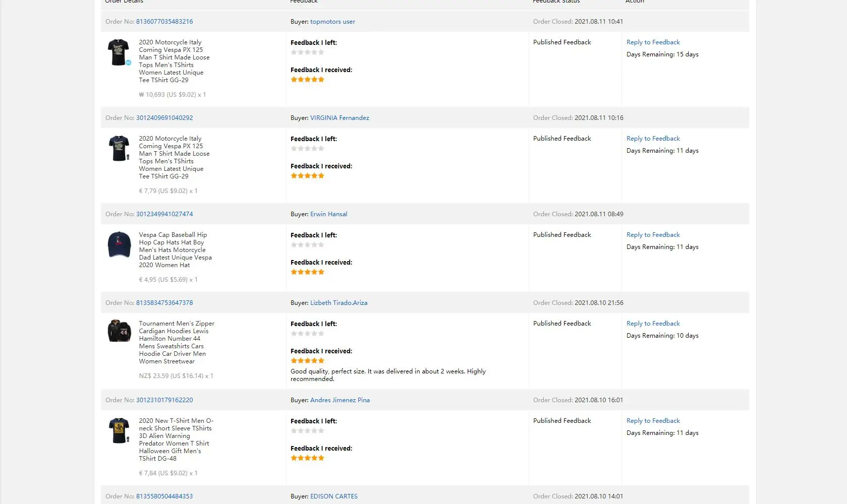Click the Vespa T-shirt thumbnail in the first order

[119, 52]
